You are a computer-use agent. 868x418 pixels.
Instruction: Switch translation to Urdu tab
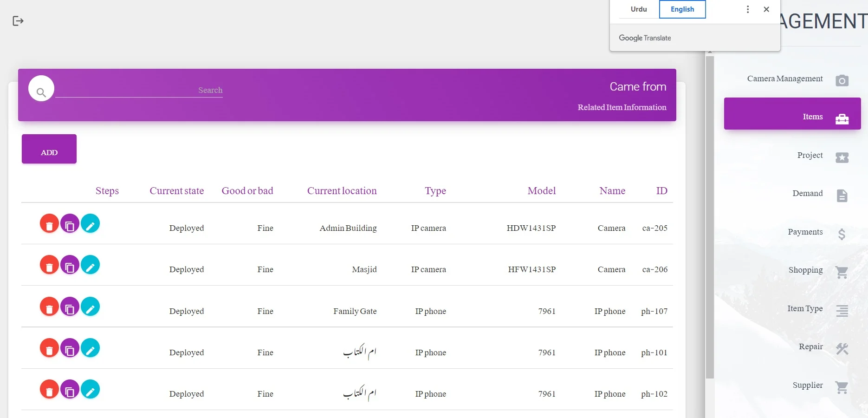coord(638,9)
